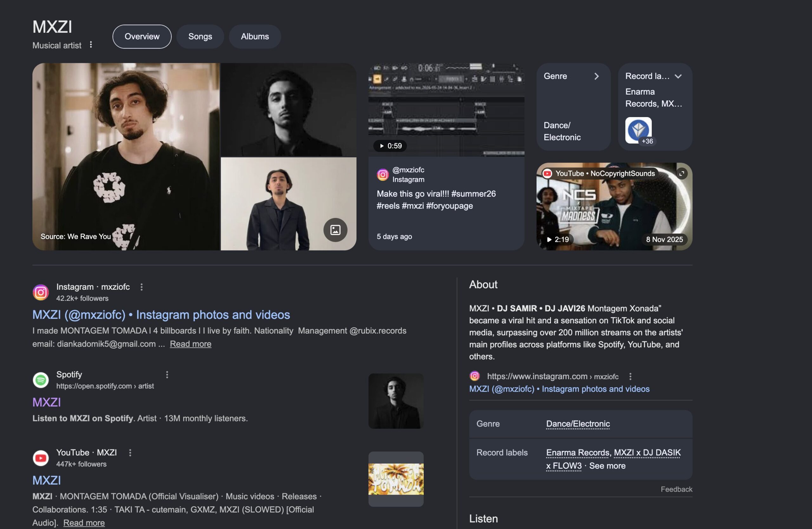Click the Instagram icon in About section

[x=475, y=376]
